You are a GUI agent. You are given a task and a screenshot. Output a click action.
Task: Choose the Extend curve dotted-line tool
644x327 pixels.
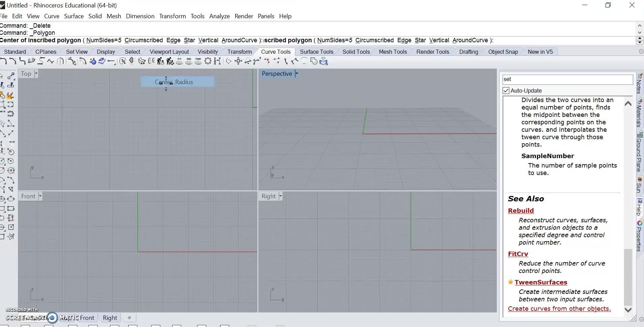tap(111, 61)
